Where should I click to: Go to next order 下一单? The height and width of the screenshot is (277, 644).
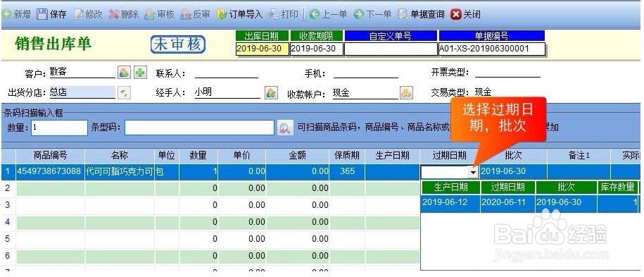[x=372, y=14]
